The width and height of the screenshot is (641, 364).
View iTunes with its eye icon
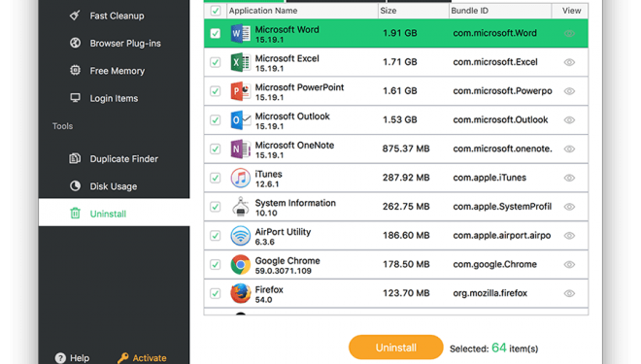[x=569, y=179]
